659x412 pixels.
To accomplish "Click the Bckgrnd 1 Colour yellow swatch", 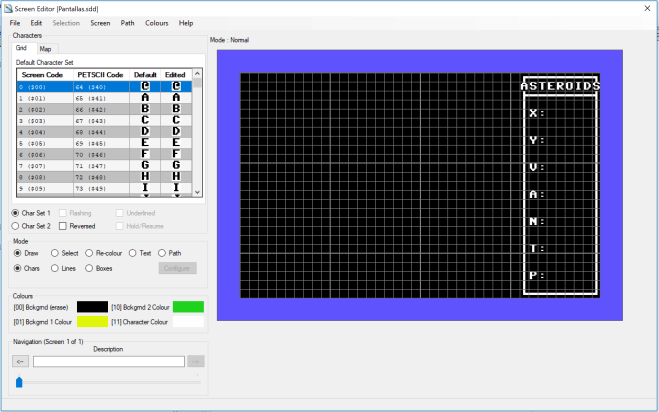I will click(92, 322).
